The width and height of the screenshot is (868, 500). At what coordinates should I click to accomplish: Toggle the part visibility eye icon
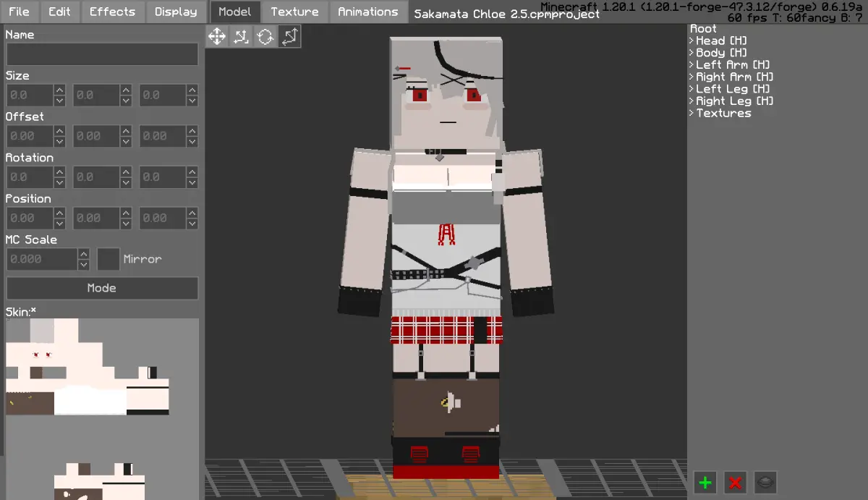tap(765, 482)
